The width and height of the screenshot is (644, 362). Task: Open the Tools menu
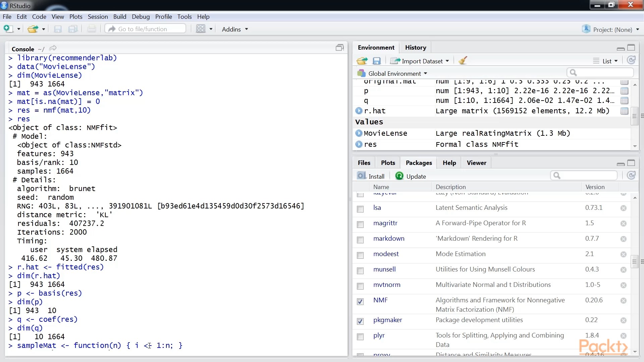click(x=184, y=16)
